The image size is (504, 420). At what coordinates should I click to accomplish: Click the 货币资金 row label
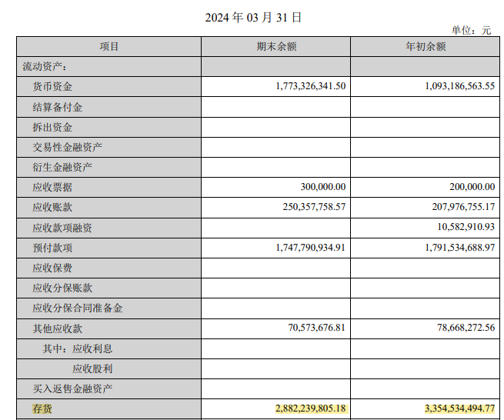tap(52, 87)
